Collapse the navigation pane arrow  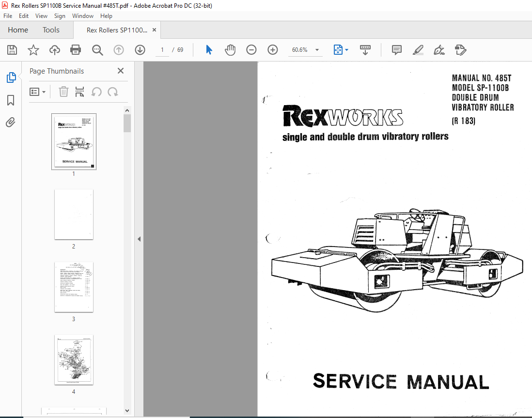139,239
